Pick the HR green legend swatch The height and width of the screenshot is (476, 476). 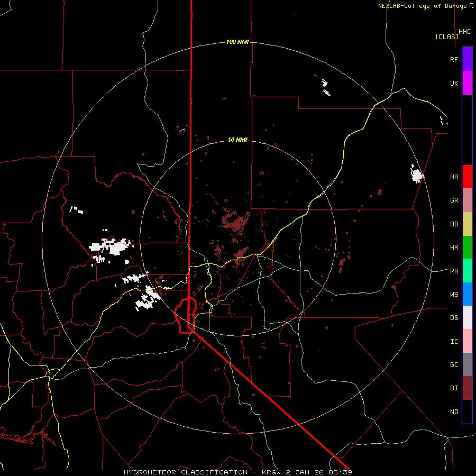pos(467,248)
